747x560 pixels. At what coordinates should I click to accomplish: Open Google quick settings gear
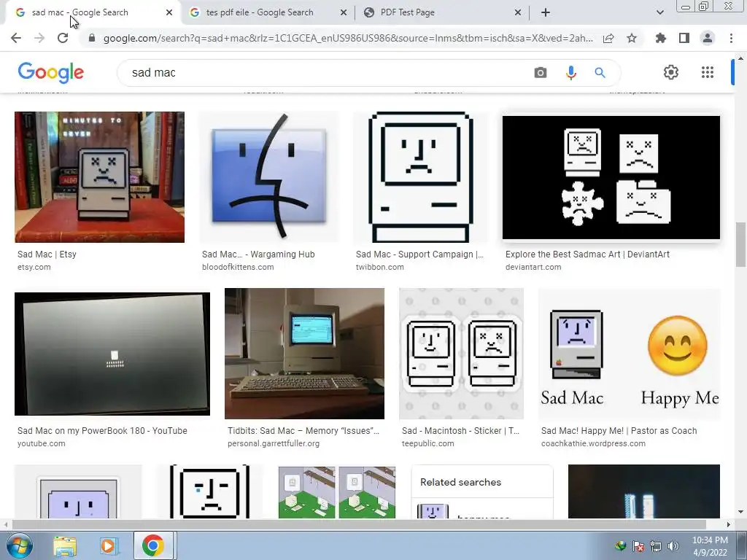(x=671, y=72)
